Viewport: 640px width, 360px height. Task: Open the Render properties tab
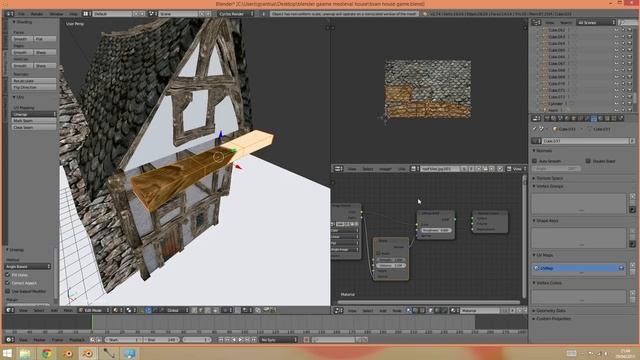[546, 118]
